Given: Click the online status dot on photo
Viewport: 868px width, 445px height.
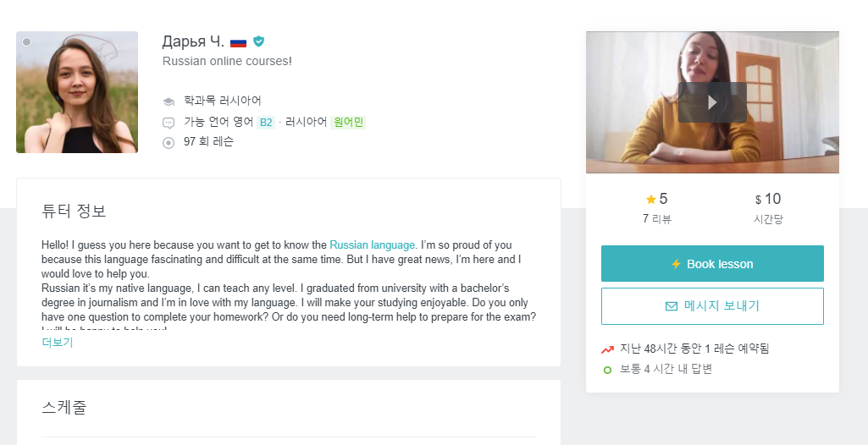Looking at the screenshot, I should [26, 42].
